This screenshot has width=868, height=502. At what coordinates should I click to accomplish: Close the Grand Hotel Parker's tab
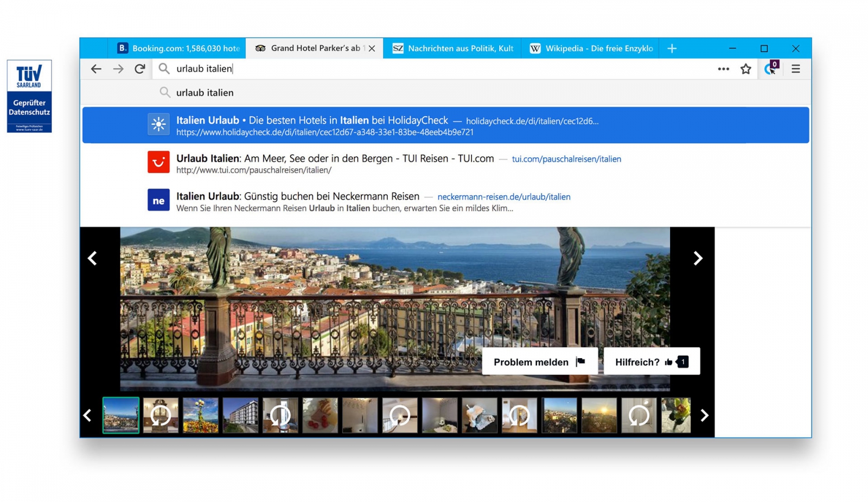pos(372,48)
